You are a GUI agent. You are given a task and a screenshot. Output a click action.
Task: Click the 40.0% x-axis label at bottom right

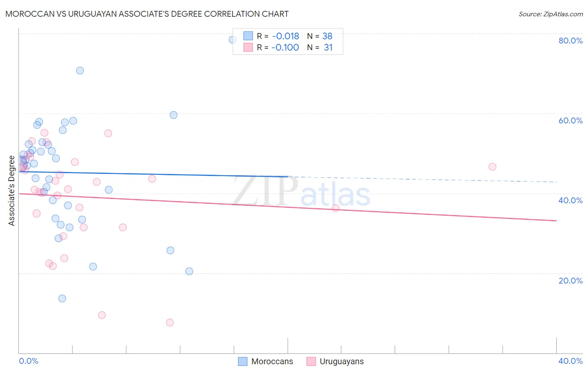coord(570,361)
